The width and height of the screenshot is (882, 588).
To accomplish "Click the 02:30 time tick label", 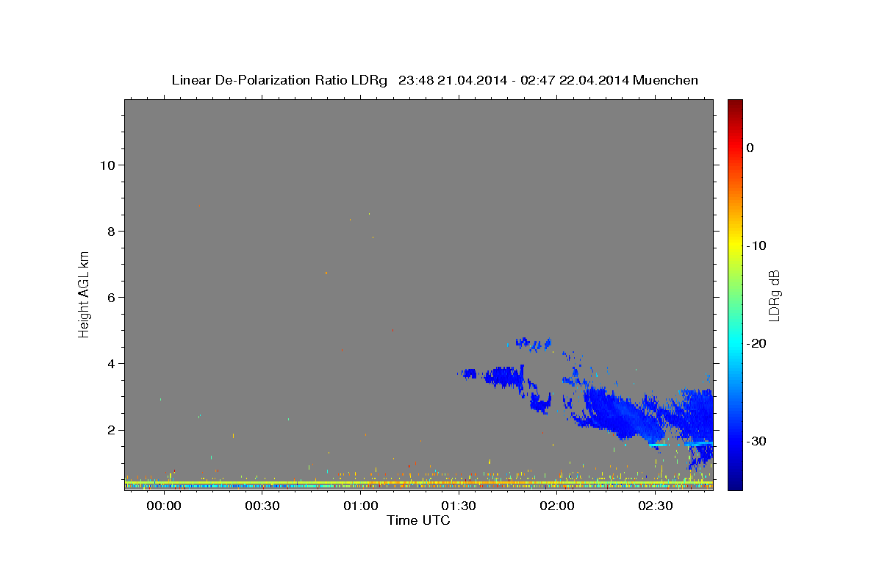I will (656, 506).
